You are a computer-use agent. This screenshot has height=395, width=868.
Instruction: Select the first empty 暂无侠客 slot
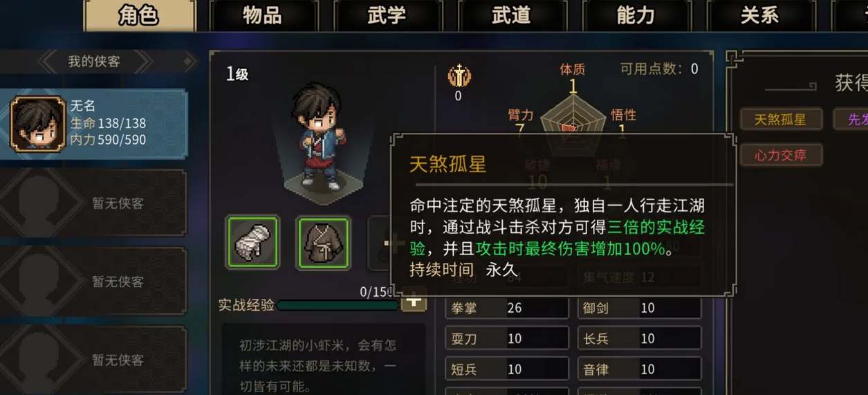pyautogui.click(x=93, y=203)
